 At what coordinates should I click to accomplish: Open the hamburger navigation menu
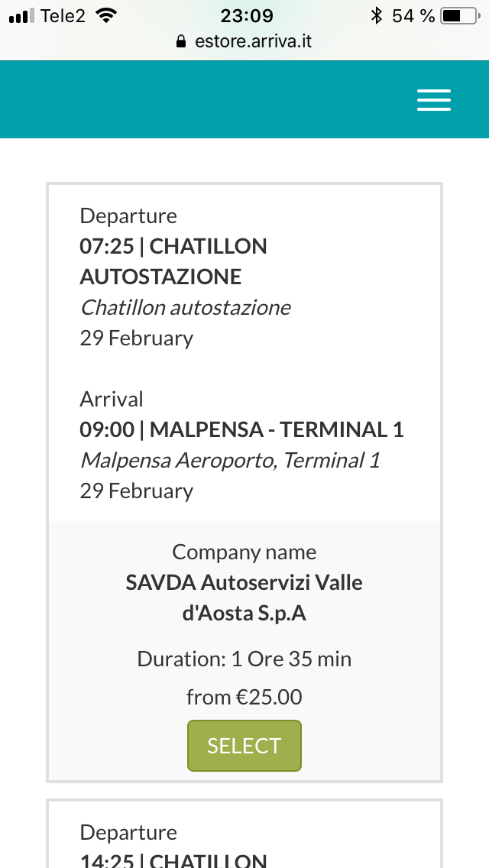(434, 100)
